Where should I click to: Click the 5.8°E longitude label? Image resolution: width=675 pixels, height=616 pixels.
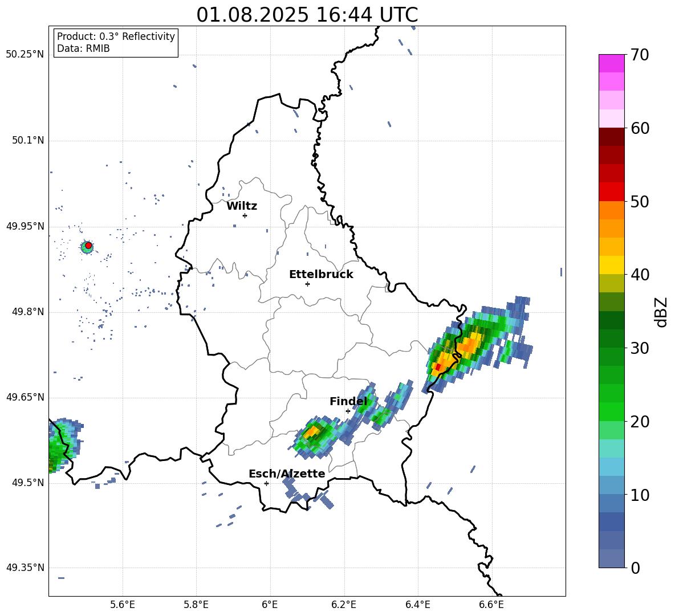click(x=196, y=605)
